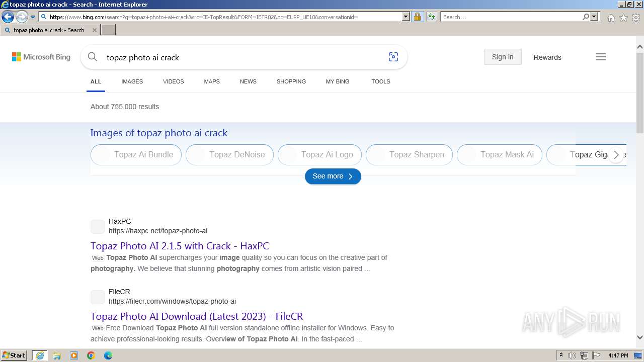Click the Bing search query box
Viewport: 644px width, 362px height.
(244, 57)
